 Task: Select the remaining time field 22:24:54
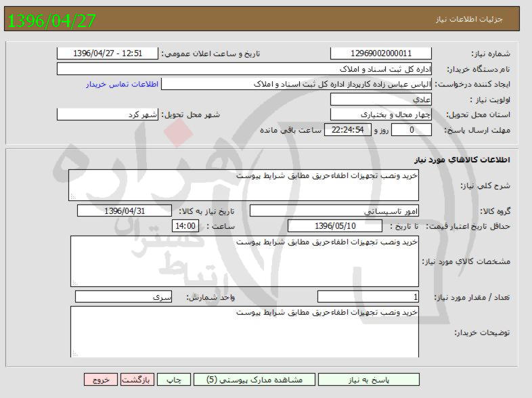[x=348, y=130]
